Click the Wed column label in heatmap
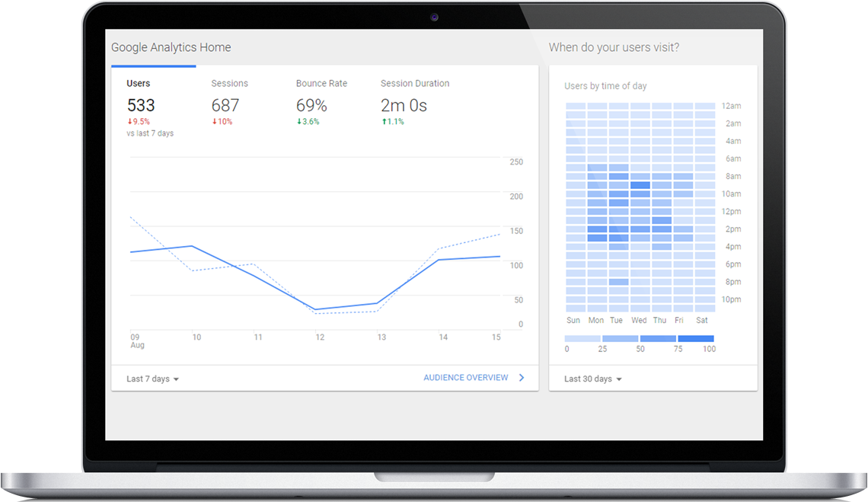 639,320
